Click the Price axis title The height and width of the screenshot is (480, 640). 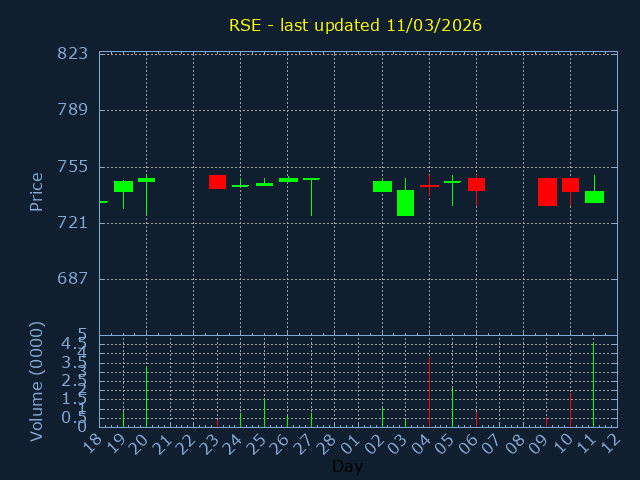pyautogui.click(x=36, y=192)
